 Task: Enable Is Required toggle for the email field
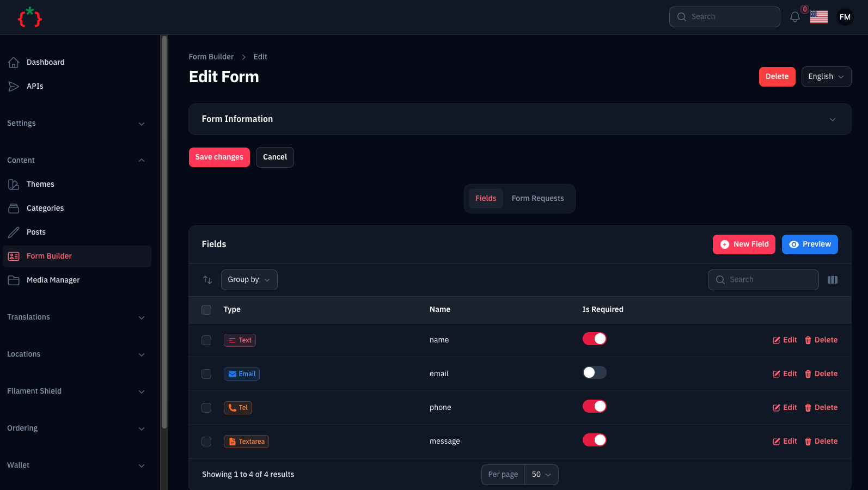595,372
